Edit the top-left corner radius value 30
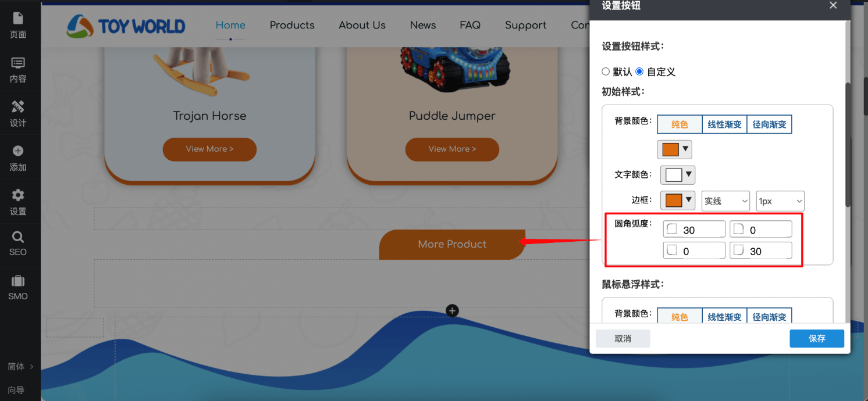This screenshot has height=401, width=868. click(694, 228)
